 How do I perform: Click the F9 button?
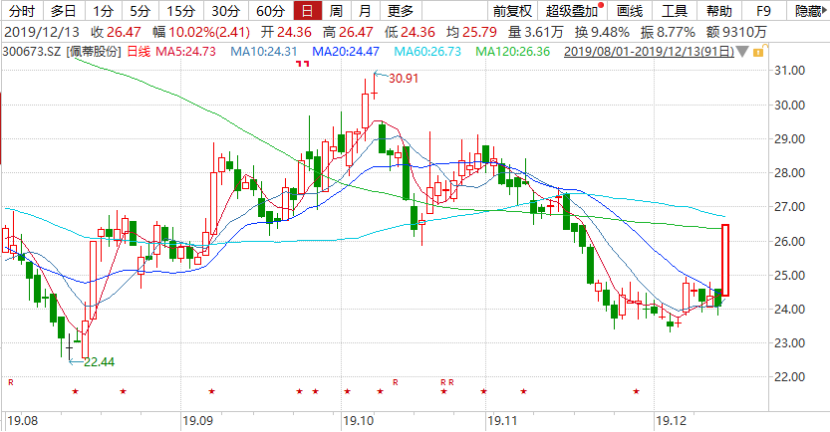click(763, 11)
